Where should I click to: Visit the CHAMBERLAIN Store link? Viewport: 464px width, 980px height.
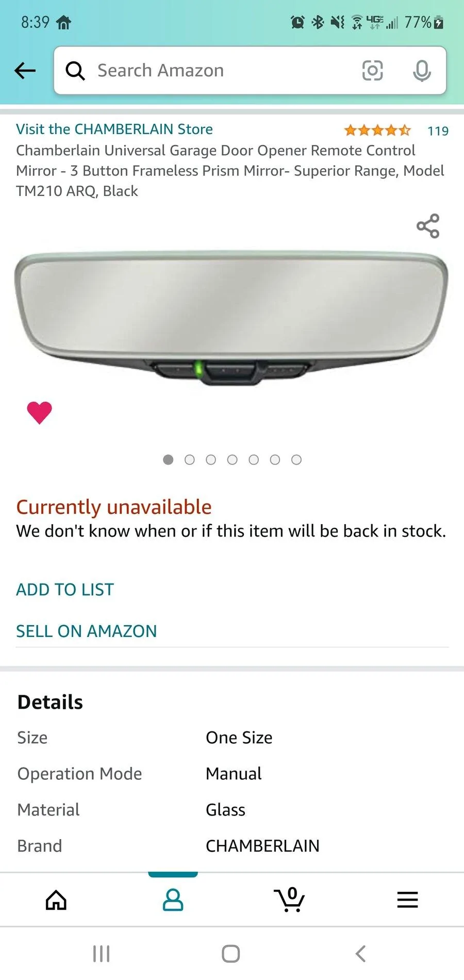[114, 129]
